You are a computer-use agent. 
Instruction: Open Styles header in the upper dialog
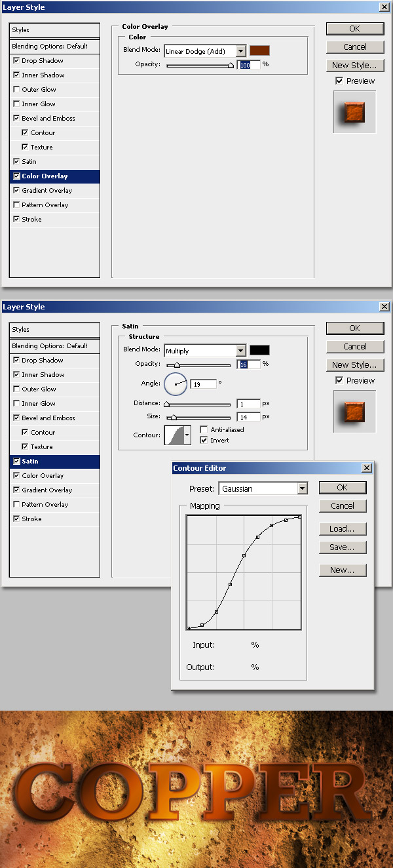[x=54, y=30]
